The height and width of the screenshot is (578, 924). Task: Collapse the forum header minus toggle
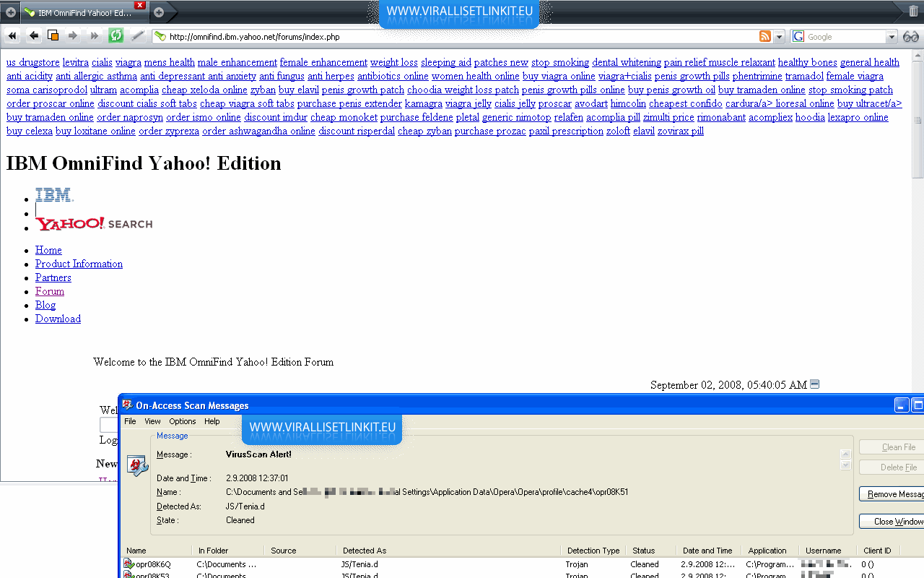[x=814, y=384]
